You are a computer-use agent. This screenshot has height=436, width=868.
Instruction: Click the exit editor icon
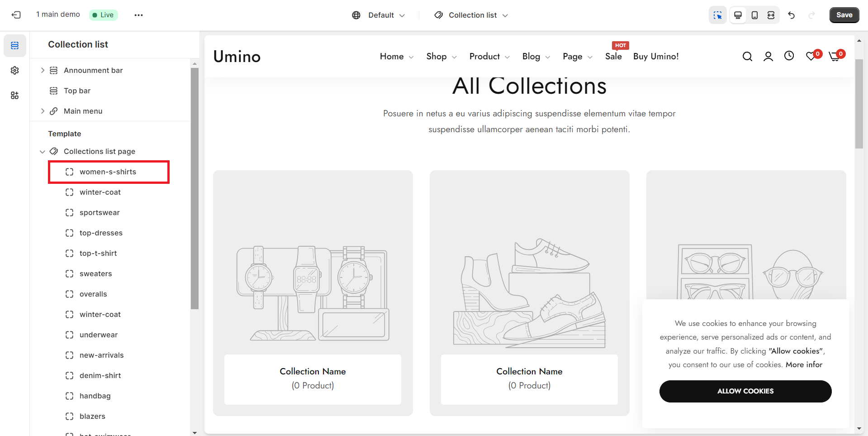point(16,15)
